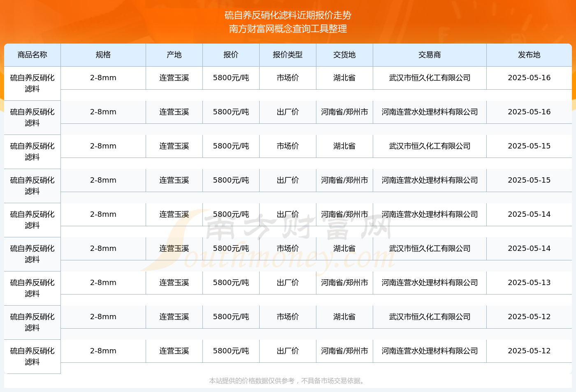The width and height of the screenshot is (576, 392).
Task: Click 出厂价 in the 2025-05-13 row
Action: [x=288, y=283]
